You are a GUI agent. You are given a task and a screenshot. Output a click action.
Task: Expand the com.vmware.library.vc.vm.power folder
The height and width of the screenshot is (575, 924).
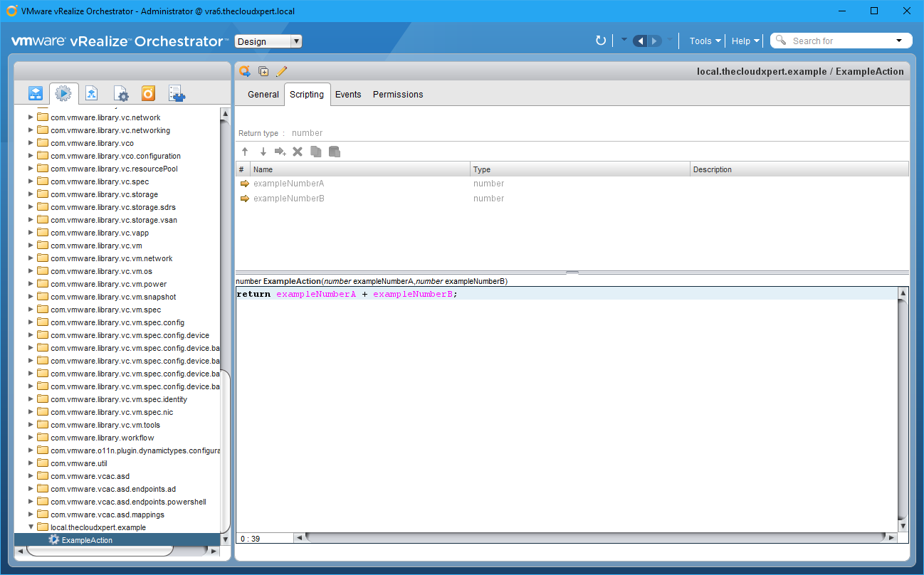point(31,284)
